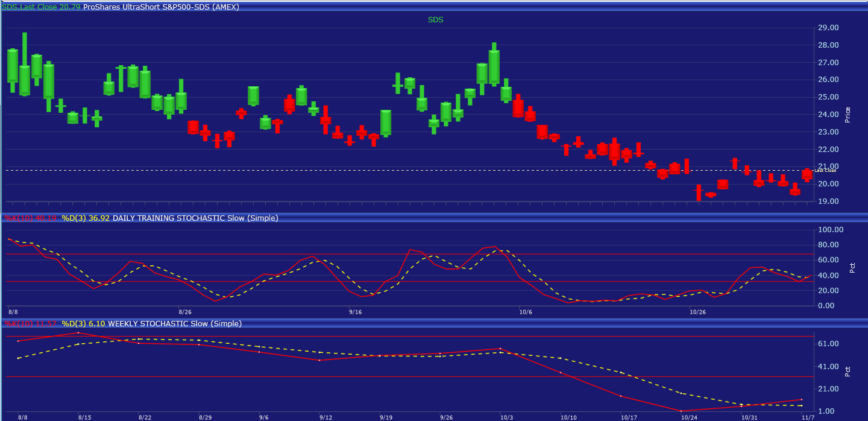Image resolution: width=868 pixels, height=421 pixels.
Task: Click the daily '%K(10) 40.19' readout
Action: 31,218
